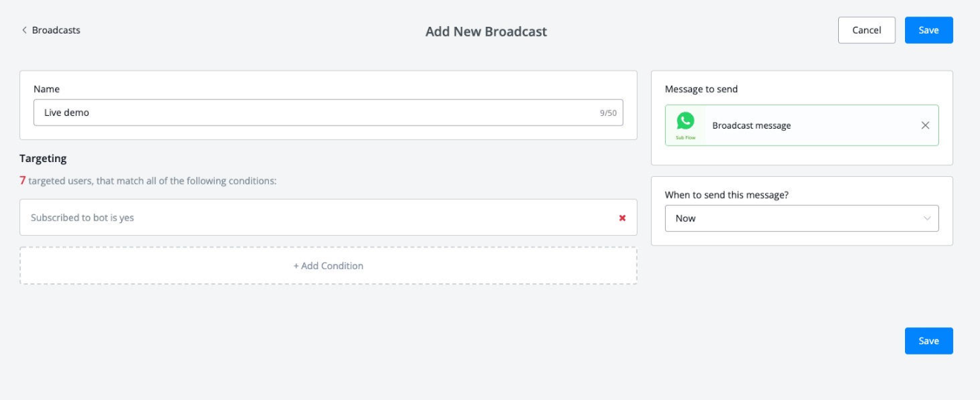The width and height of the screenshot is (980, 400).
Task: Click + Add Condition
Action: coord(328,265)
